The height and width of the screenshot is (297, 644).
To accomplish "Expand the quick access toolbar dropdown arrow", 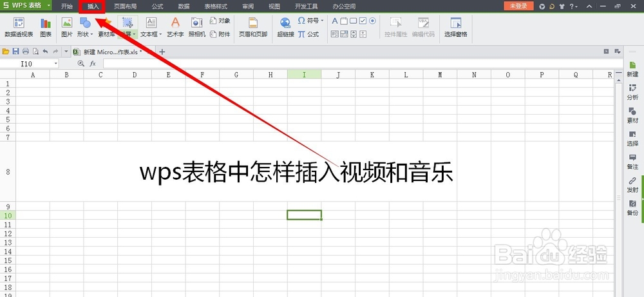I will click(66, 52).
